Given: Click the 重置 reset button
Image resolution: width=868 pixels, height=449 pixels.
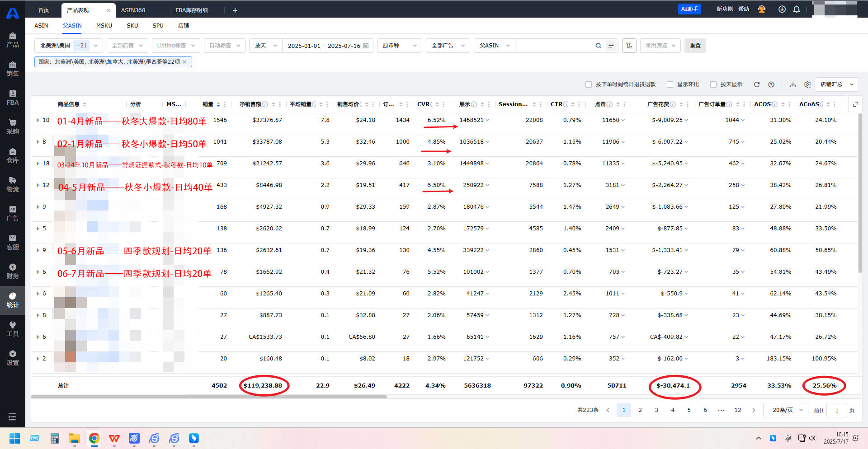Looking at the screenshot, I should pyautogui.click(x=695, y=46).
